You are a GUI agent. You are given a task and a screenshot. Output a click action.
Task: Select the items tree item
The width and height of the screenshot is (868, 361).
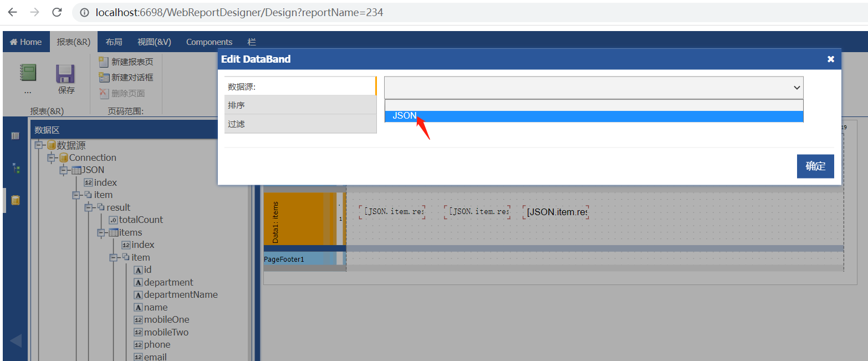pyautogui.click(x=130, y=232)
